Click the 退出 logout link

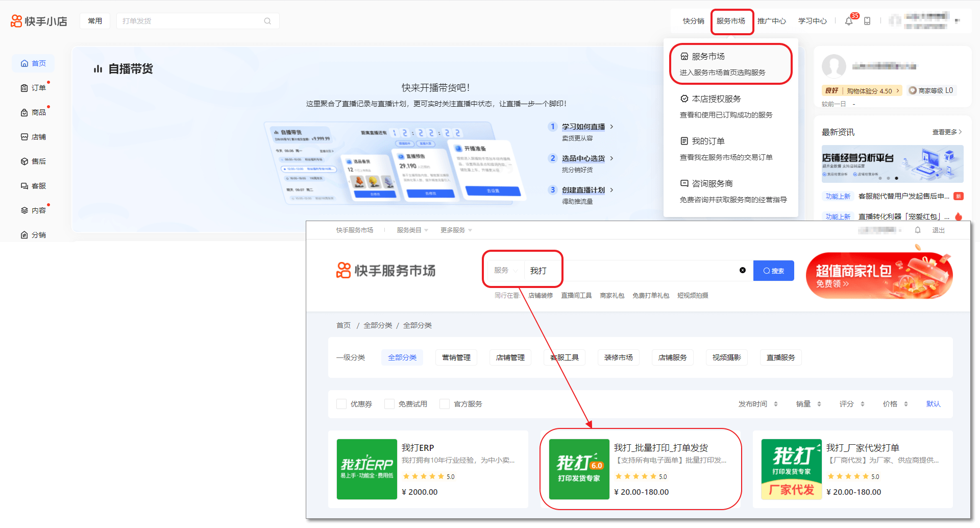click(x=939, y=230)
